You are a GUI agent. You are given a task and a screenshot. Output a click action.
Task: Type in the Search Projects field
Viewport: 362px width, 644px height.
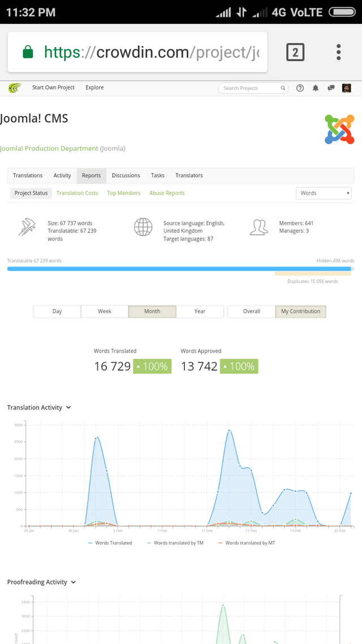pyautogui.click(x=253, y=88)
